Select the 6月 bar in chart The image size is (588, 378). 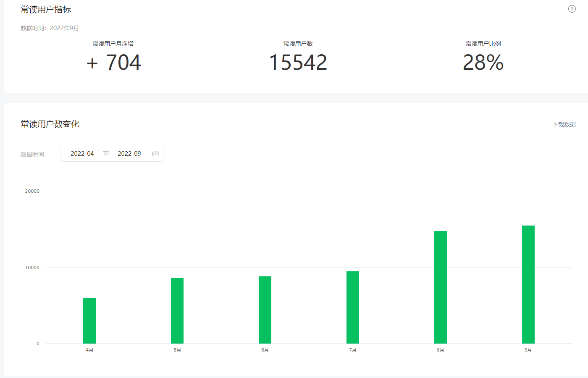tap(265, 310)
